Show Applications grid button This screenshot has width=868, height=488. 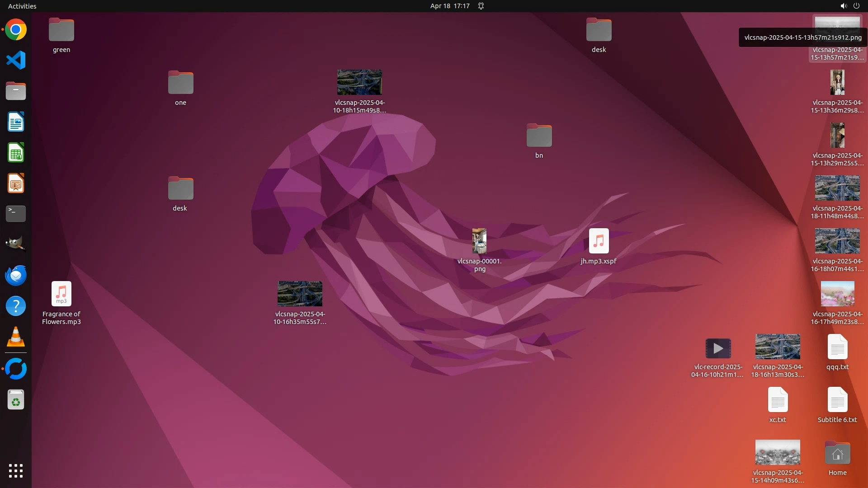pyautogui.click(x=16, y=471)
